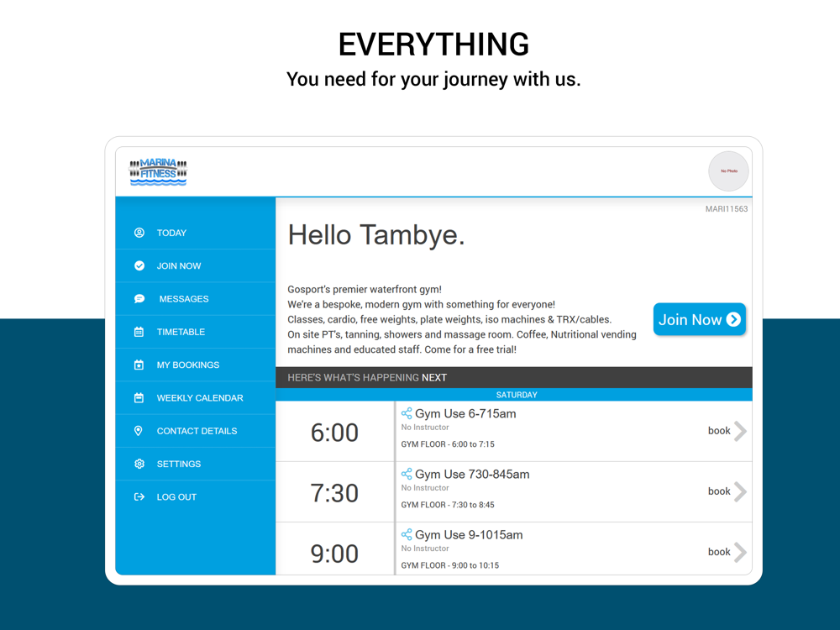Click the Join Now checkmark icon
This screenshot has height=630, width=840.
pyautogui.click(x=139, y=265)
